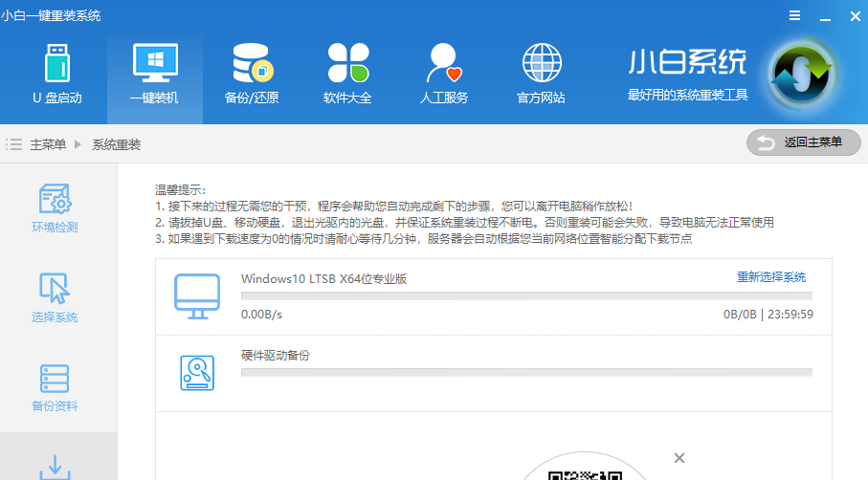
Task: Click 重新选择系统 link
Action: [x=770, y=277]
